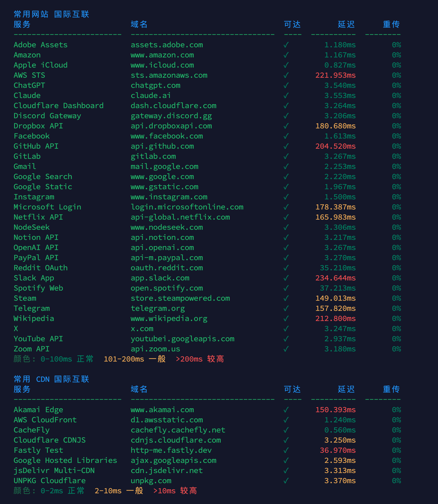This screenshot has height=504, width=438.
Task: Click store.steampowered.com domain
Action: (180, 298)
